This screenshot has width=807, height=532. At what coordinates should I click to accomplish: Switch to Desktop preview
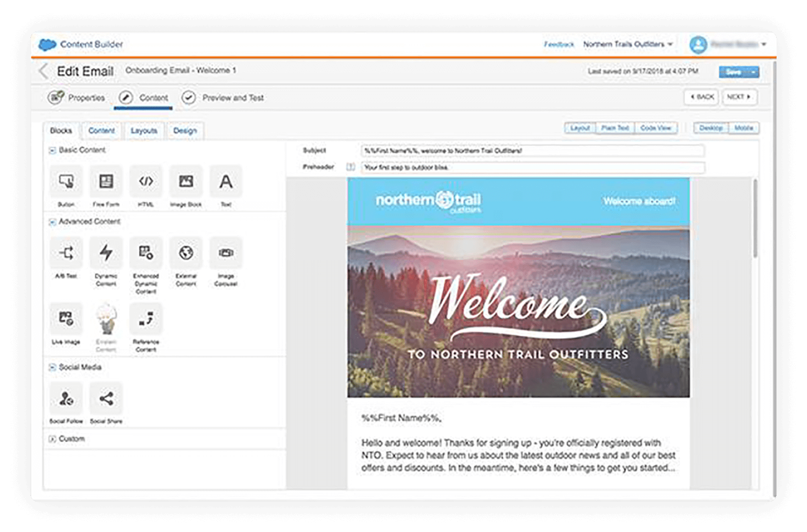click(711, 128)
